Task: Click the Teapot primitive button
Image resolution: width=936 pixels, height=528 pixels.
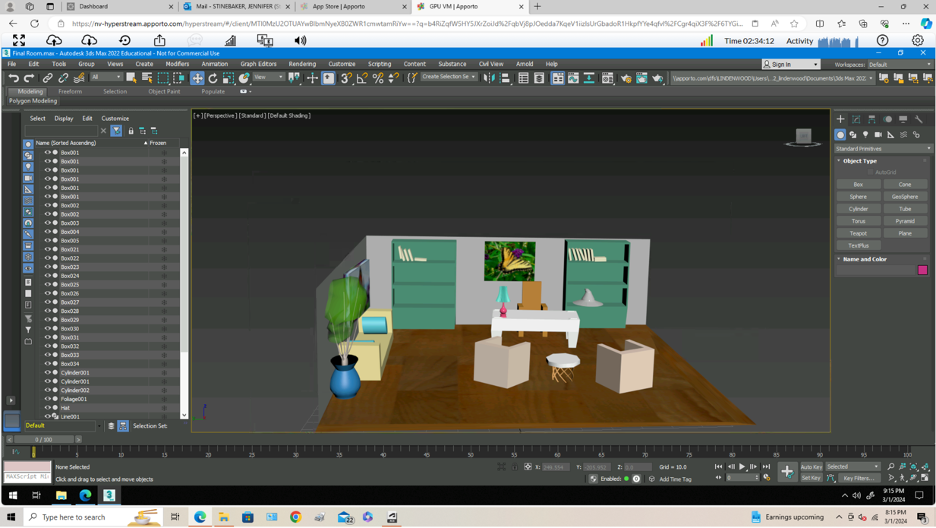Action: (858, 233)
